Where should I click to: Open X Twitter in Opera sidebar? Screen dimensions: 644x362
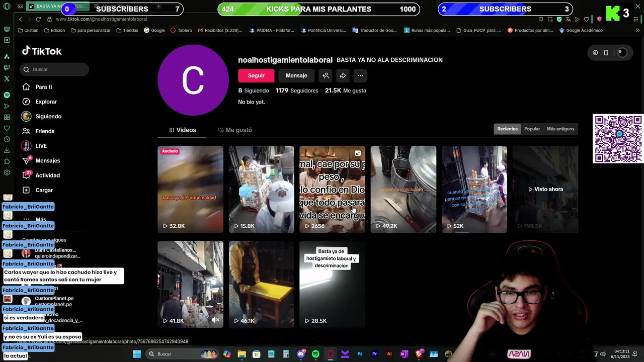tap(7, 78)
